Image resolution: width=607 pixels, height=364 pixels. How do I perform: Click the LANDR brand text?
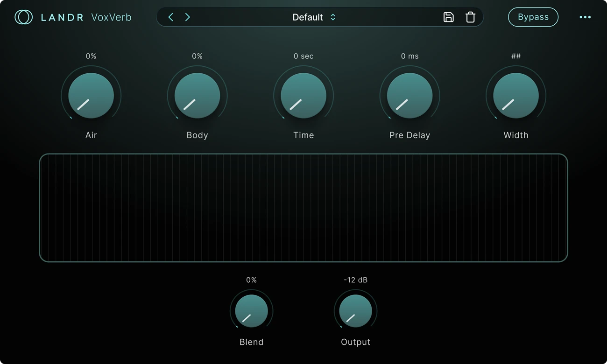click(x=62, y=17)
